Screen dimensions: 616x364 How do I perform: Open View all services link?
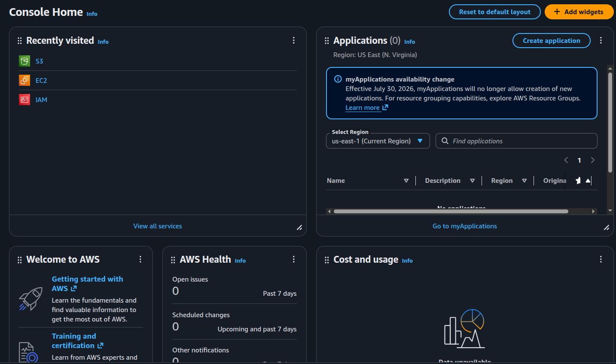point(158,226)
